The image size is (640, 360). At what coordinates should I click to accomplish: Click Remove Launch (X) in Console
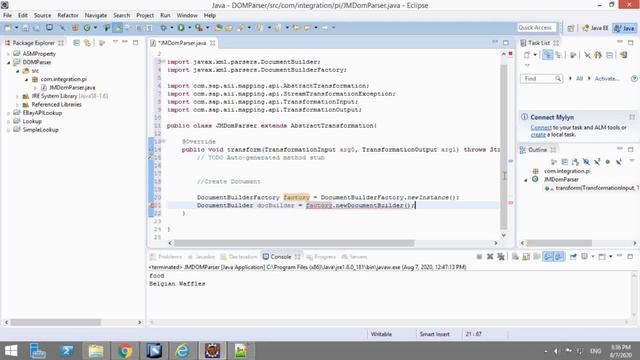[x=490, y=257]
